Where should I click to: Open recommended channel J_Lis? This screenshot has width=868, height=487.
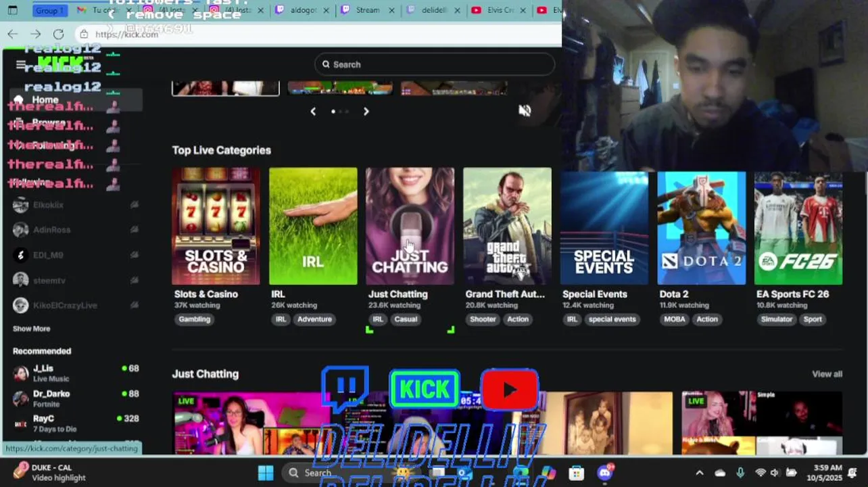pyautogui.click(x=76, y=373)
